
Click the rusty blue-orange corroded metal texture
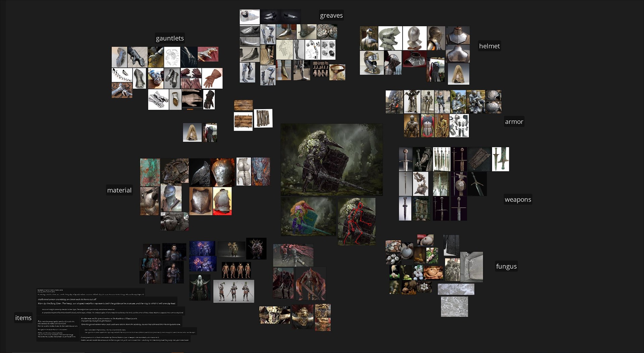tap(261, 172)
